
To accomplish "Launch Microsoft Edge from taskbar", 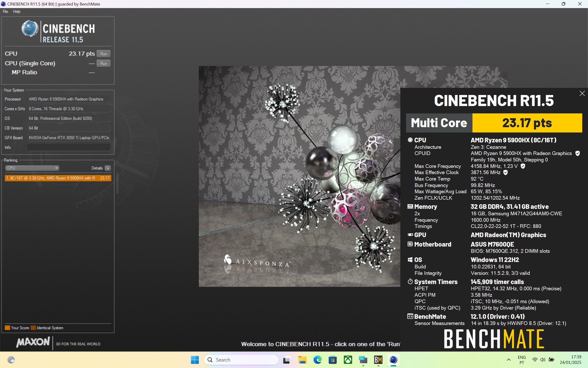I will [x=317, y=360].
